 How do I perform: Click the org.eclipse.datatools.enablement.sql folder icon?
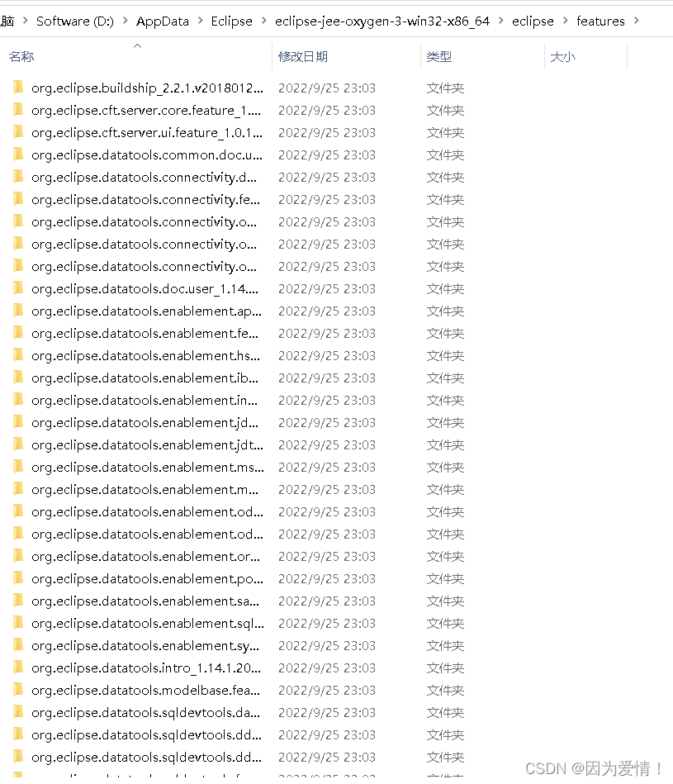tap(18, 623)
